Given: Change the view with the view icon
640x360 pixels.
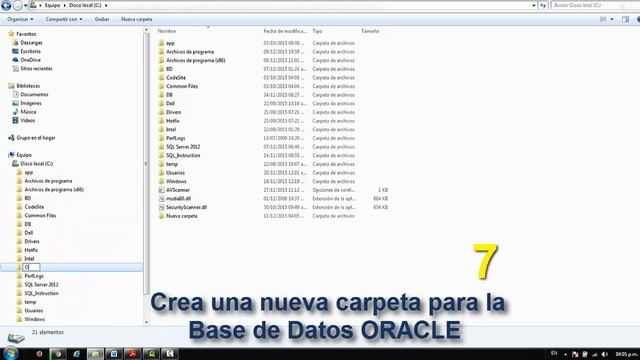Looking at the screenshot, I should point(603,19).
